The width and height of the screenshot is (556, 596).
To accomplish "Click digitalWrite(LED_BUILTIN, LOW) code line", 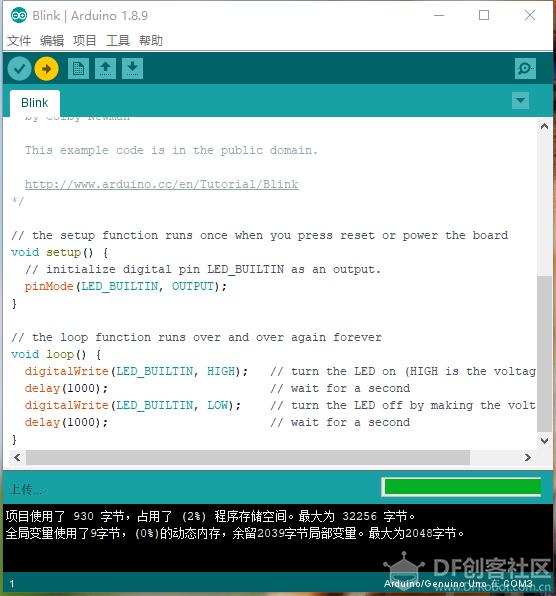I will pos(133,406).
